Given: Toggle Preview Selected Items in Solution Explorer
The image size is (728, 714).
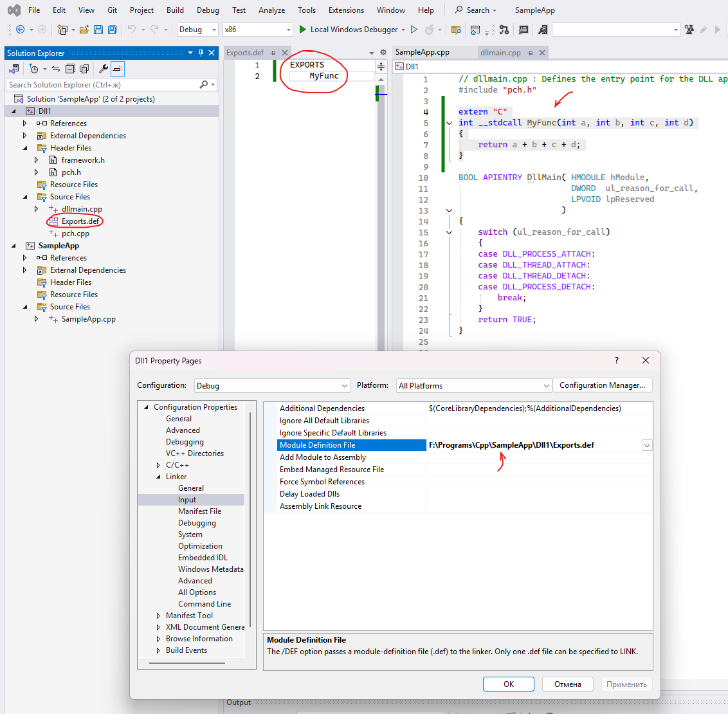Looking at the screenshot, I should [x=117, y=69].
